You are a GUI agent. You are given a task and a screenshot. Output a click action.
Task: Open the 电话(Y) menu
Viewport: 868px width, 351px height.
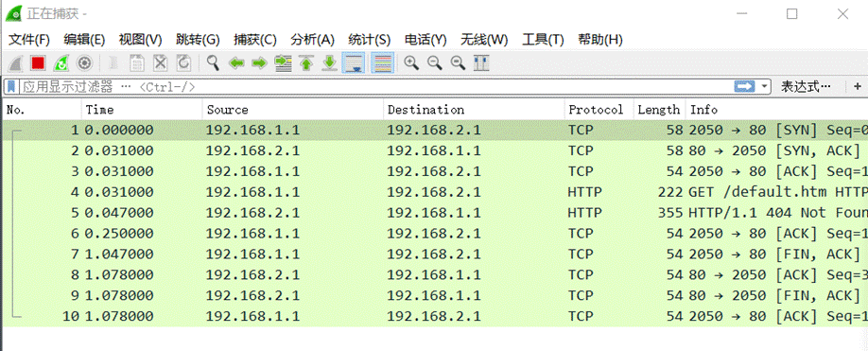[x=425, y=40]
